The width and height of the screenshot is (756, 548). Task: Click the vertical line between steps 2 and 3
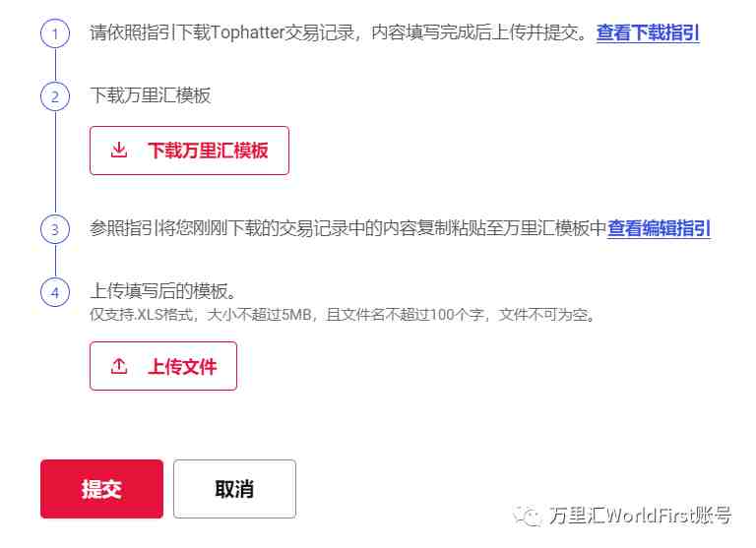coord(55,162)
